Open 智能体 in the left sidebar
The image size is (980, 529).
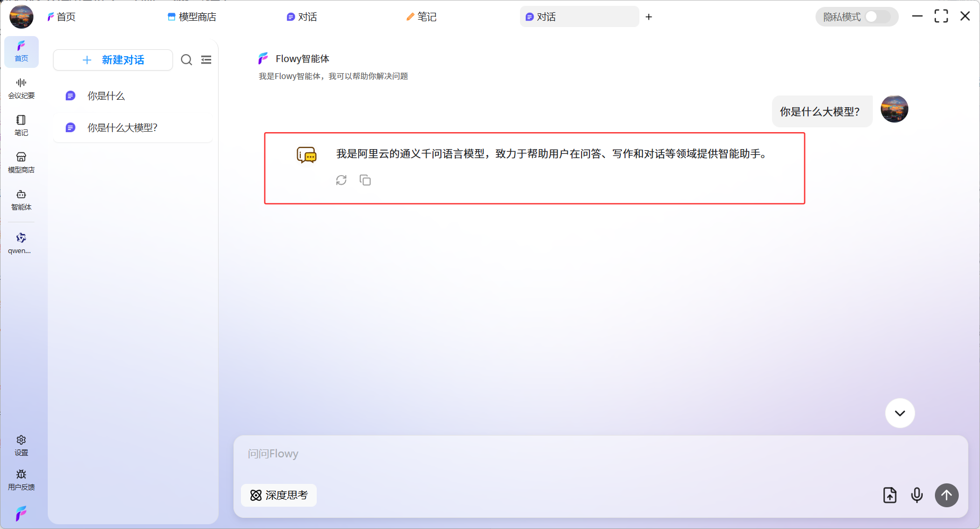coord(21,200)
